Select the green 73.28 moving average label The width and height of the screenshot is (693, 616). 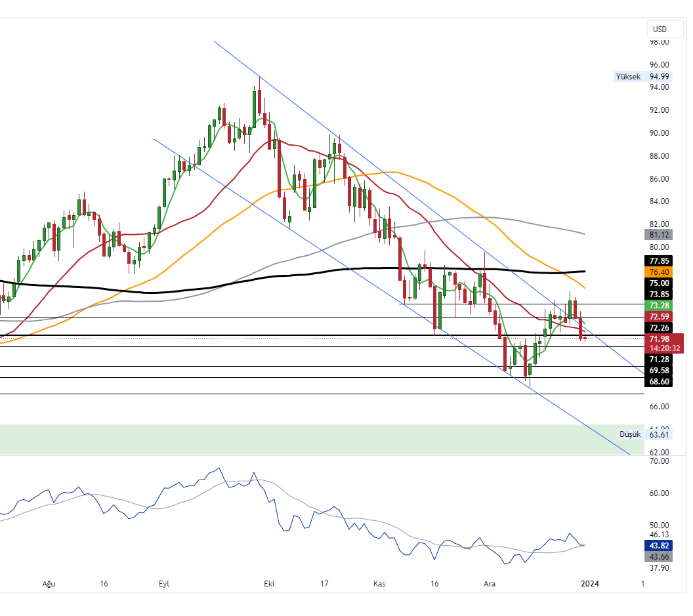click(x=659, y=306)
